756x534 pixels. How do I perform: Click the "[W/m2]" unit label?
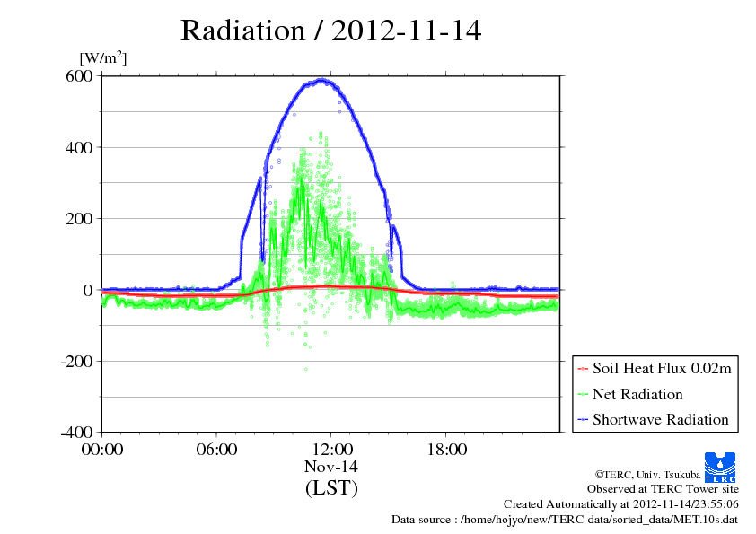click(x=103, y=57)
